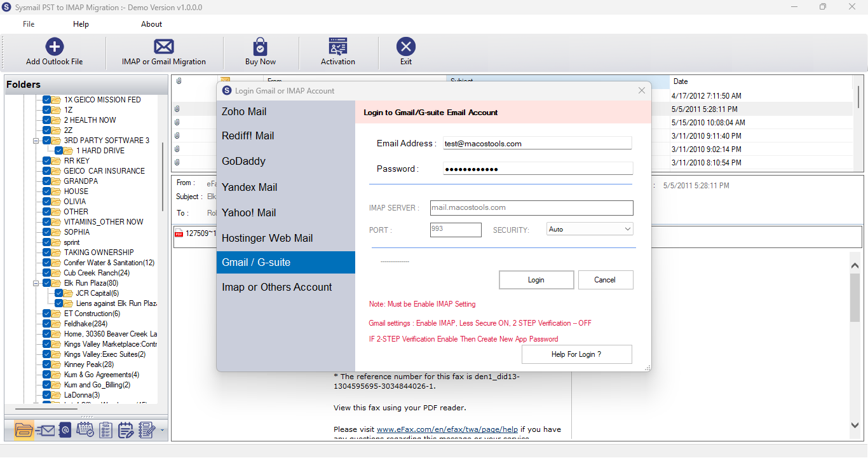868x458 pixels.
Task: Click the Sysmail logo in login dialog title
Action: coord(227,90)
